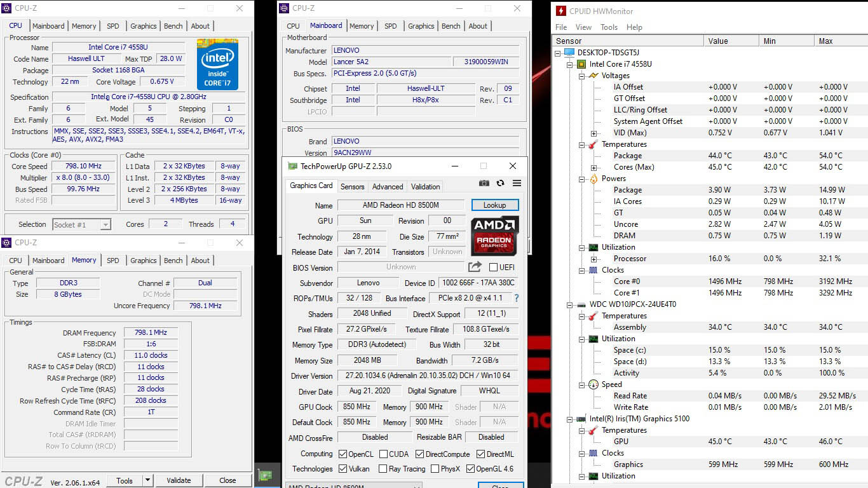Click the GPU-Z refresh arrows icon
Viewport: 868px width, 488px height.
pyautogui.click(x=501, y=183)
